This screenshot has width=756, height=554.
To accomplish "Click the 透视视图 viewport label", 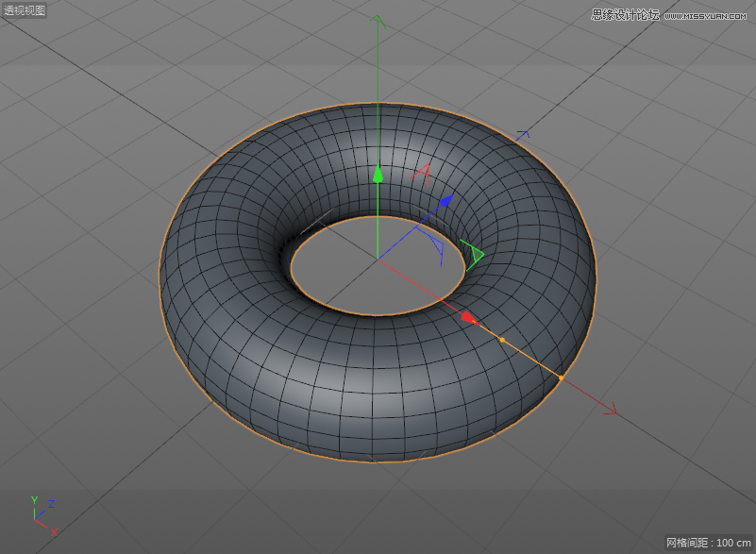I will 24,11.
